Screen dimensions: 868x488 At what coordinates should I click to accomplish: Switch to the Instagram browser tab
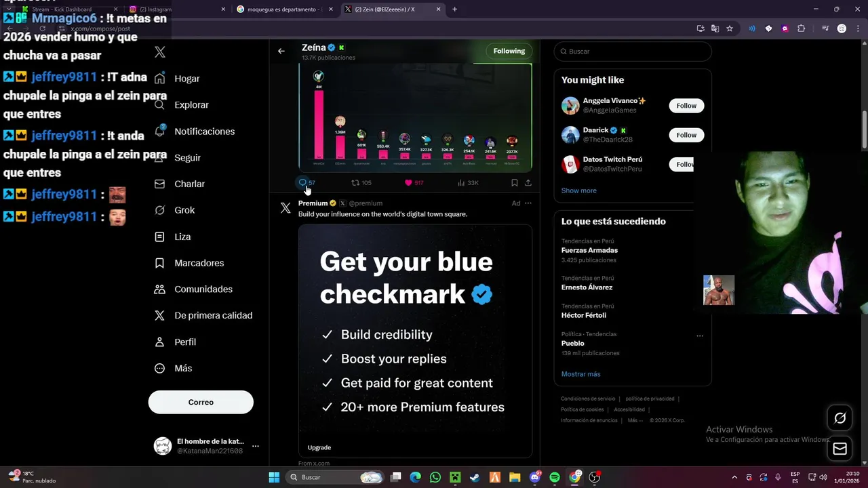[176, 9]
